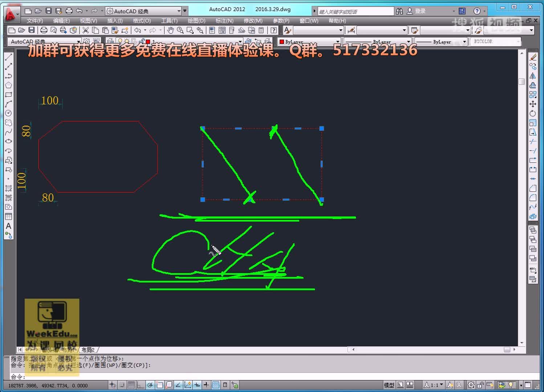The width and height of the screenshot is (544, 392).
Task: Click the Match Properties icon
Action: [x=115, y=31]
